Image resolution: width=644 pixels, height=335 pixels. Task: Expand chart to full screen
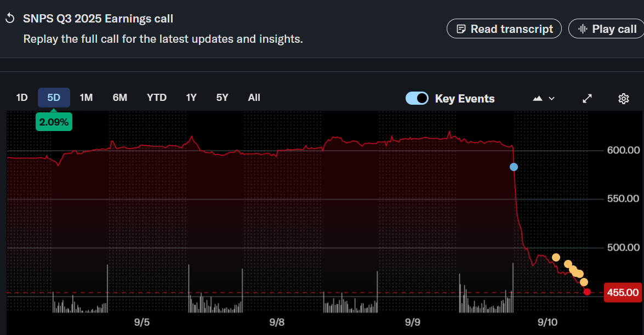tap(588, 98)
